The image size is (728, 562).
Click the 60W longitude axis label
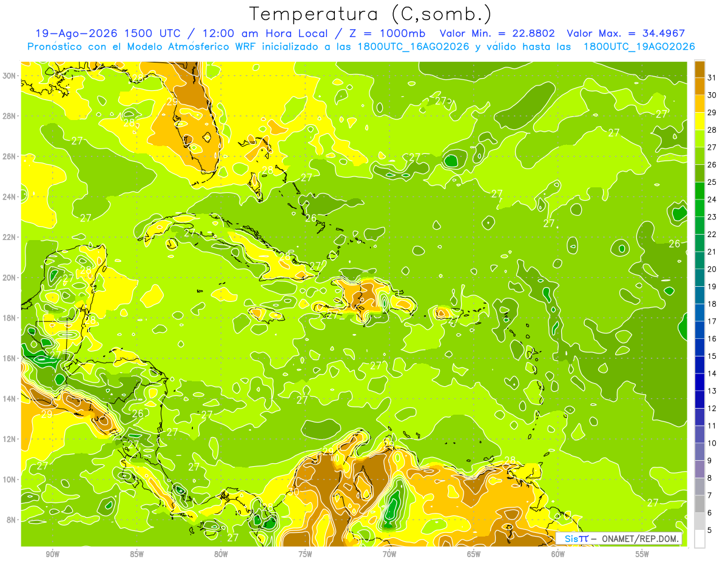click(558, 554)
